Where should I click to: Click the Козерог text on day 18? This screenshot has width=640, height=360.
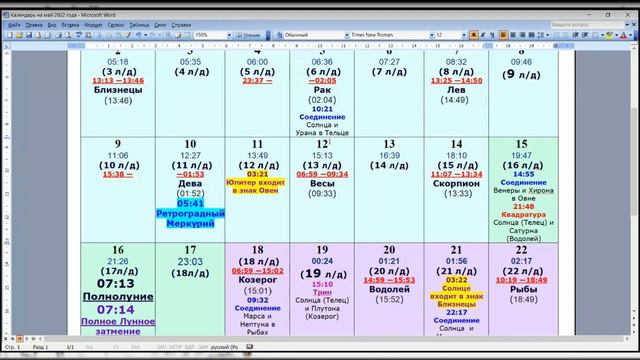pos(258,280)
